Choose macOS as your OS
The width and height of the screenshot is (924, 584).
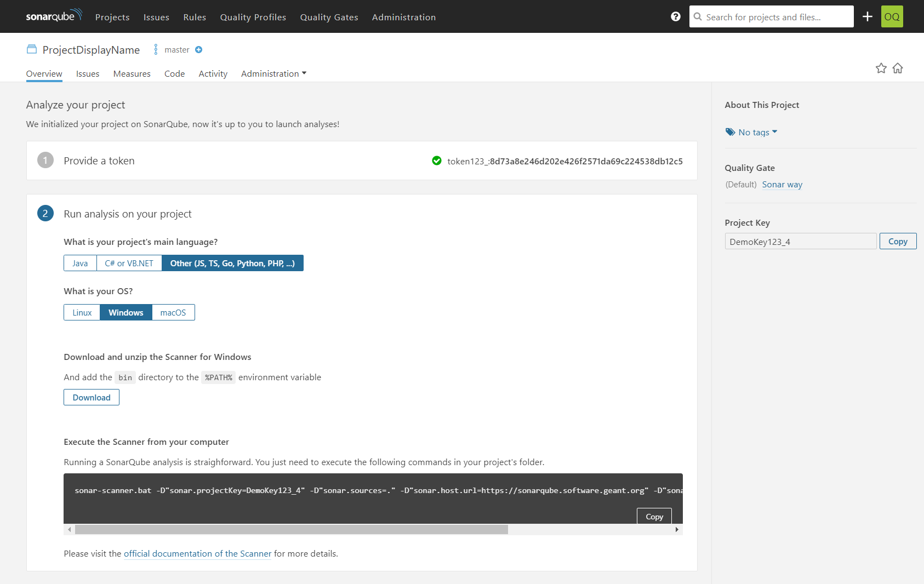click(x=173, y=312)
